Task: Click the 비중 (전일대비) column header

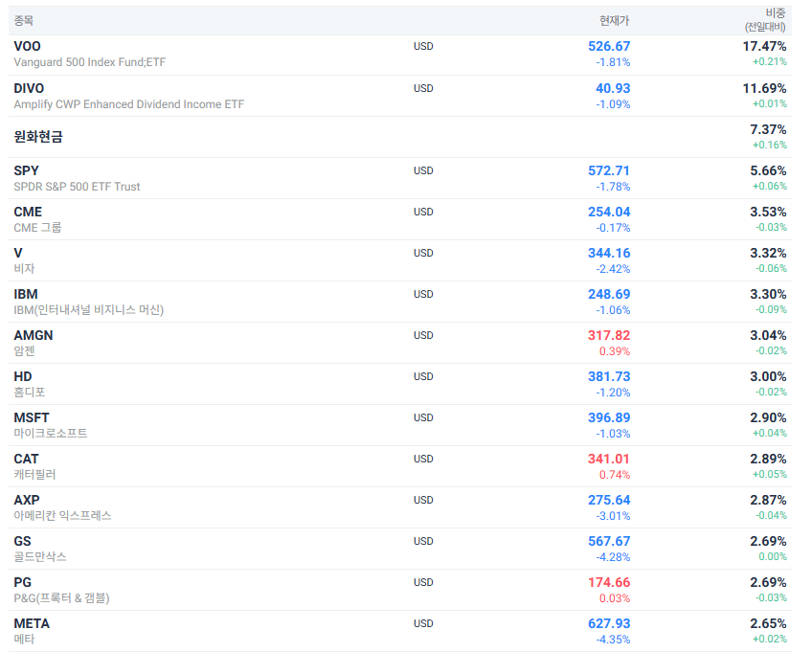Action: [765, 20]
